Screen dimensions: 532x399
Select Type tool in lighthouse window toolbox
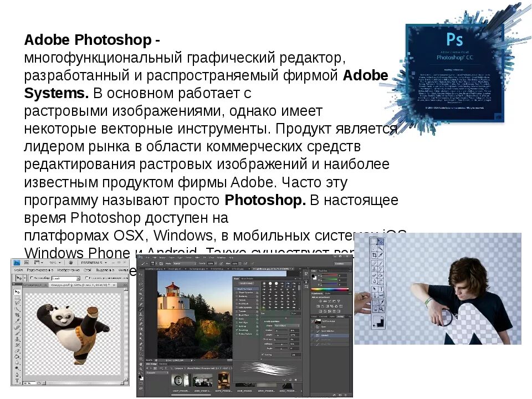coord(141,349)
